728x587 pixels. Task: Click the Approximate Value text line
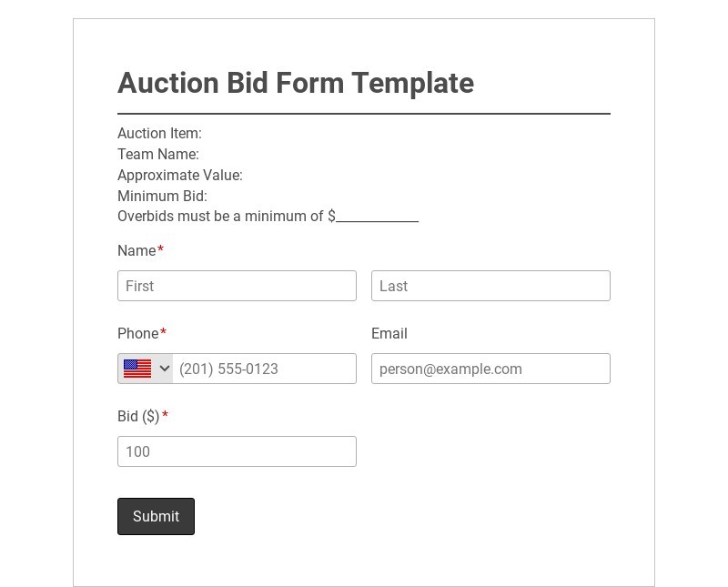(x=180, y=176)
